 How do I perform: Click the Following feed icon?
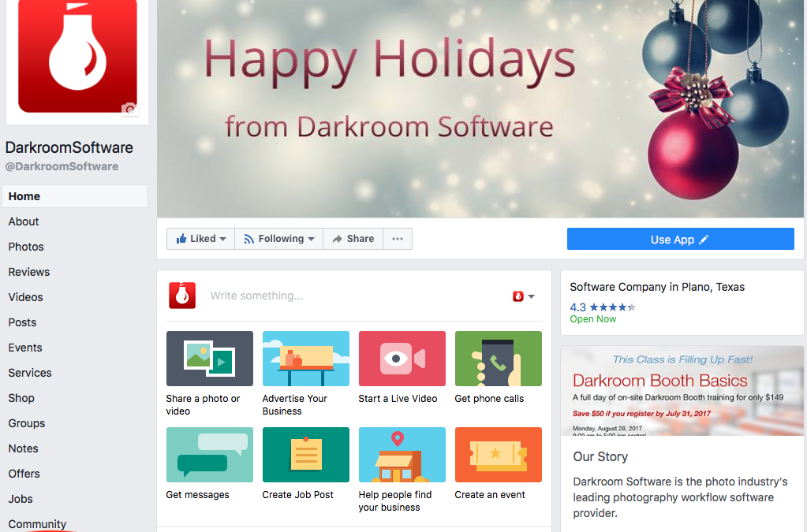point(249,239)
